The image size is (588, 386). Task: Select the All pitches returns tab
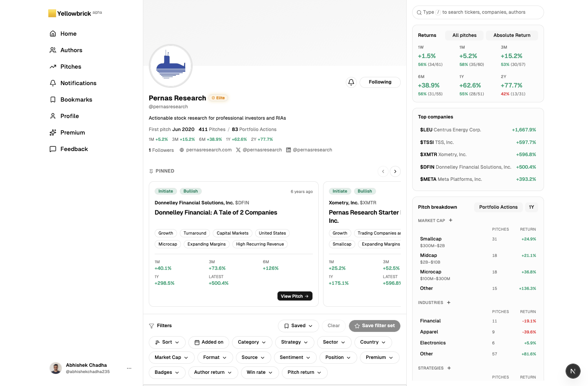[464, 35]
